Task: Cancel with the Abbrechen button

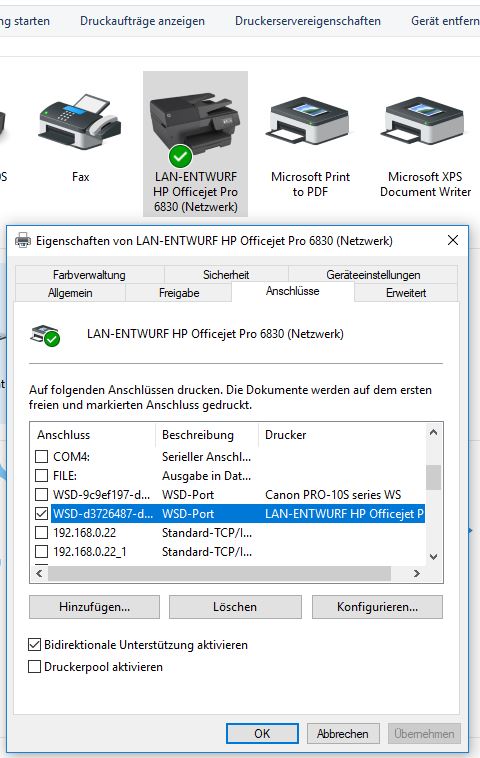Action: (x=343, y=733)
